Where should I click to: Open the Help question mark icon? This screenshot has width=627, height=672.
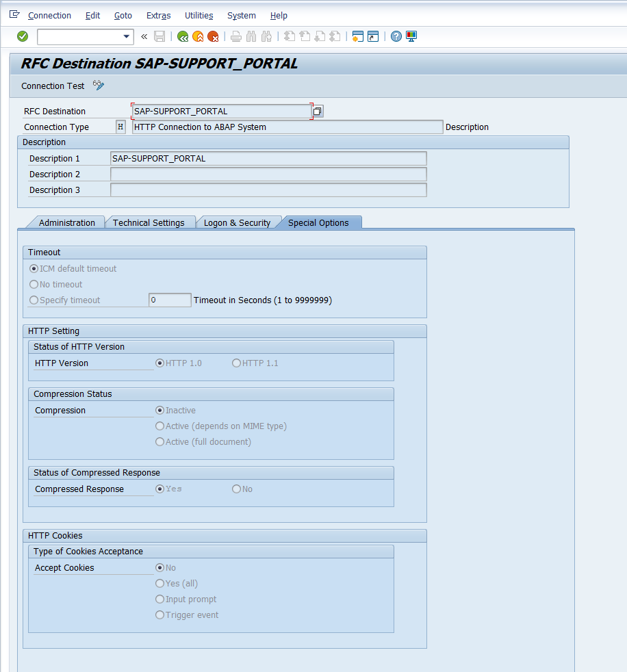click(396, 36)
